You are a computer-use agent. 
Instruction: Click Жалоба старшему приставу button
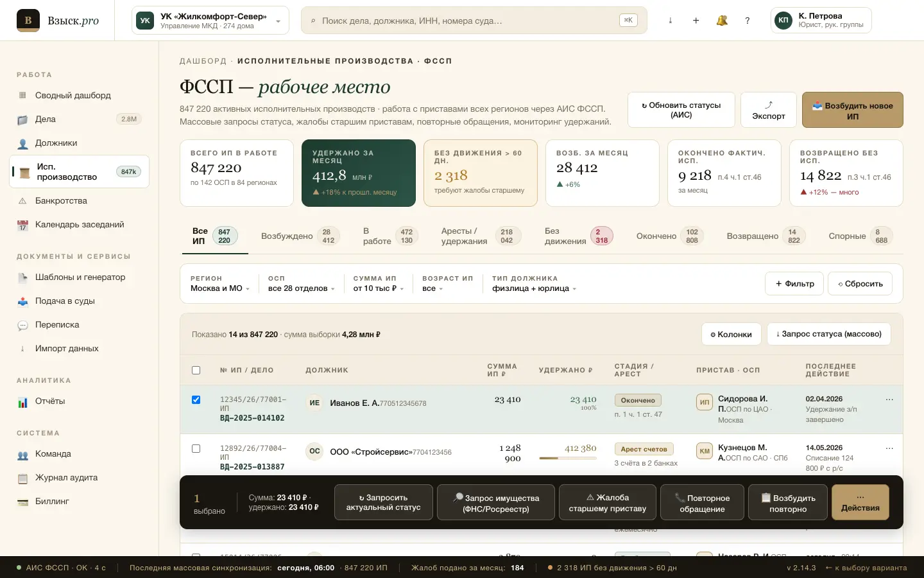pos(608,502)
